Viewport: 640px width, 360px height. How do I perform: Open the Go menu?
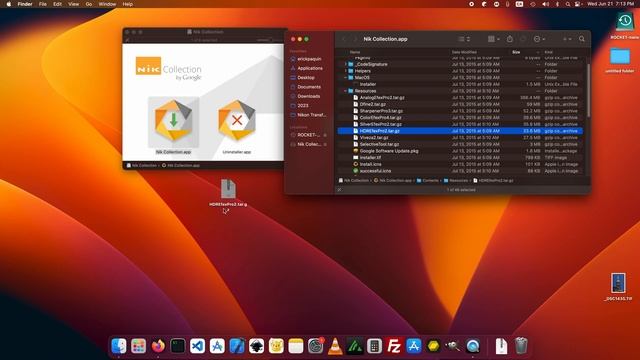point(89,4)
